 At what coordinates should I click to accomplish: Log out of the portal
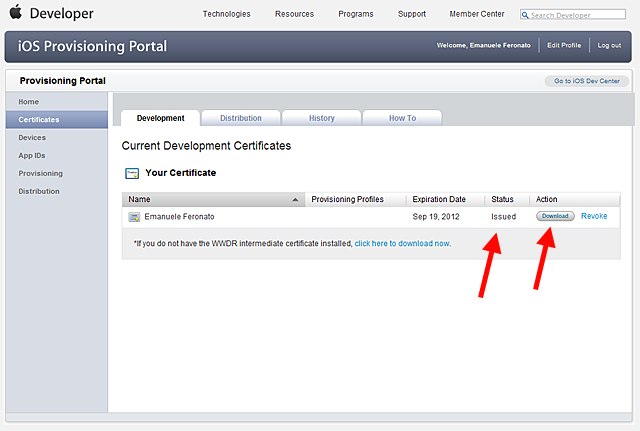click(x=609, y=46)
